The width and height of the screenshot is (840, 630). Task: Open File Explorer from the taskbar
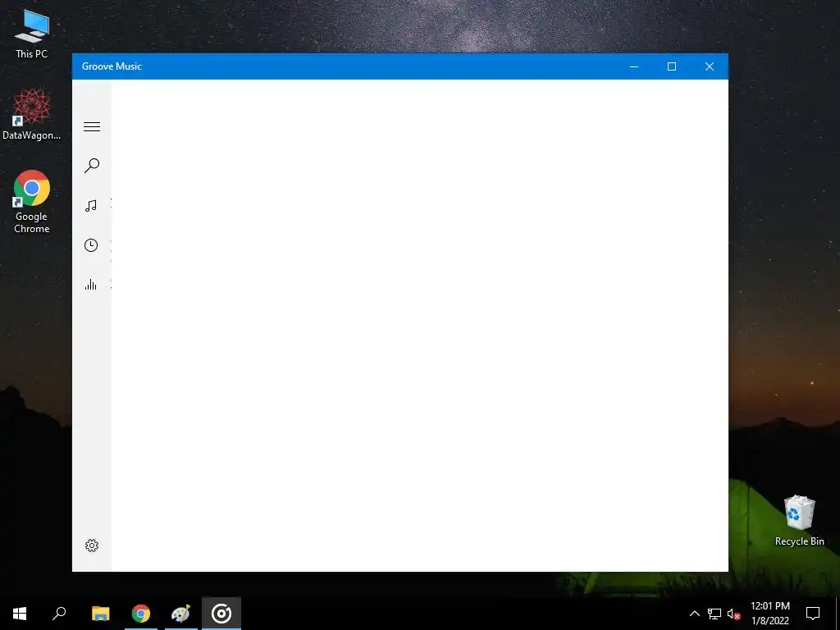point(100,614)
